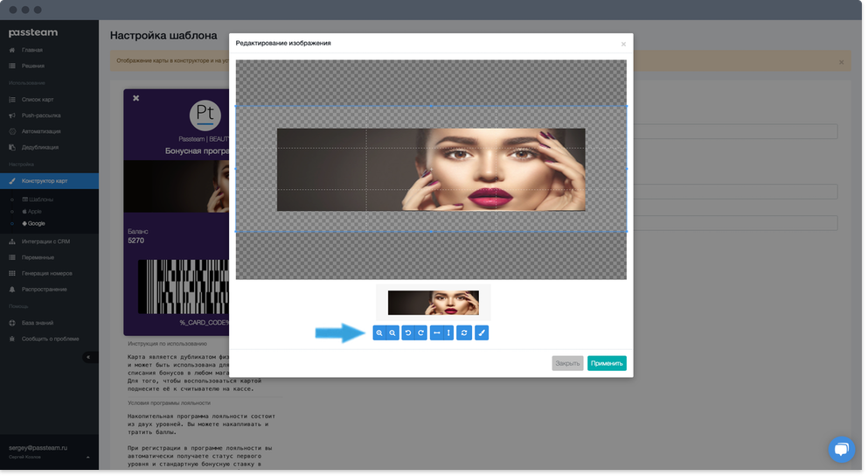868x476 pixels.
Task: Click Сообщить о проблеме link
Action: 51,339
